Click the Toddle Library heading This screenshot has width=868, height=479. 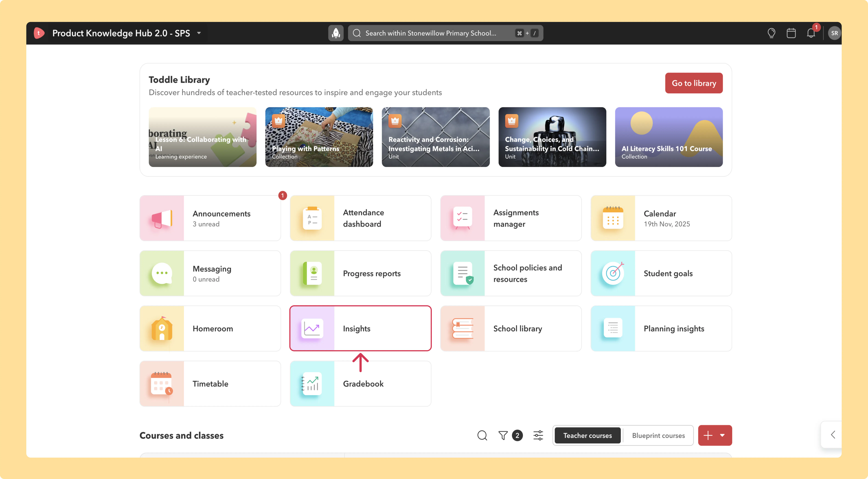179,80
